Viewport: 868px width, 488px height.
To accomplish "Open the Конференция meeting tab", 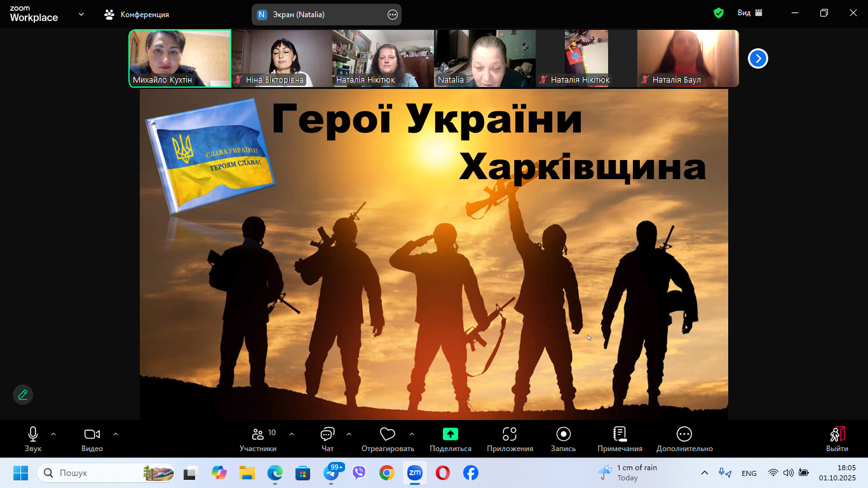I will 137,14.
